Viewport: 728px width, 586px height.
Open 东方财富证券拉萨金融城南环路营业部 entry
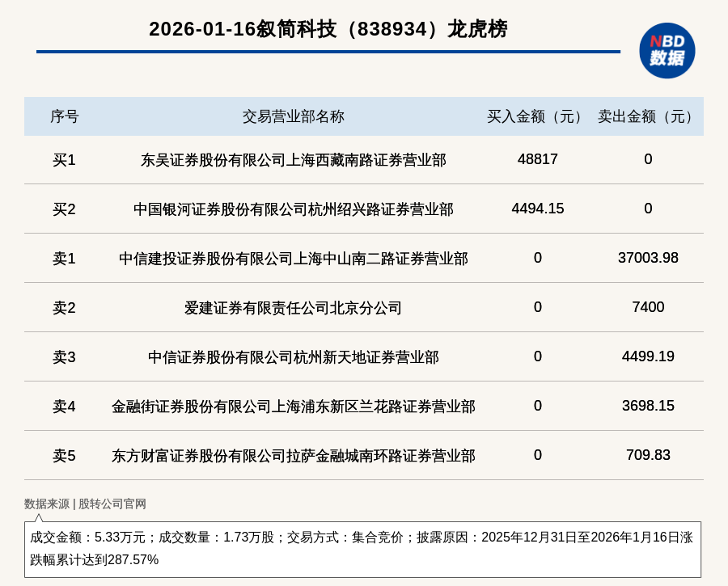point(293,456)
